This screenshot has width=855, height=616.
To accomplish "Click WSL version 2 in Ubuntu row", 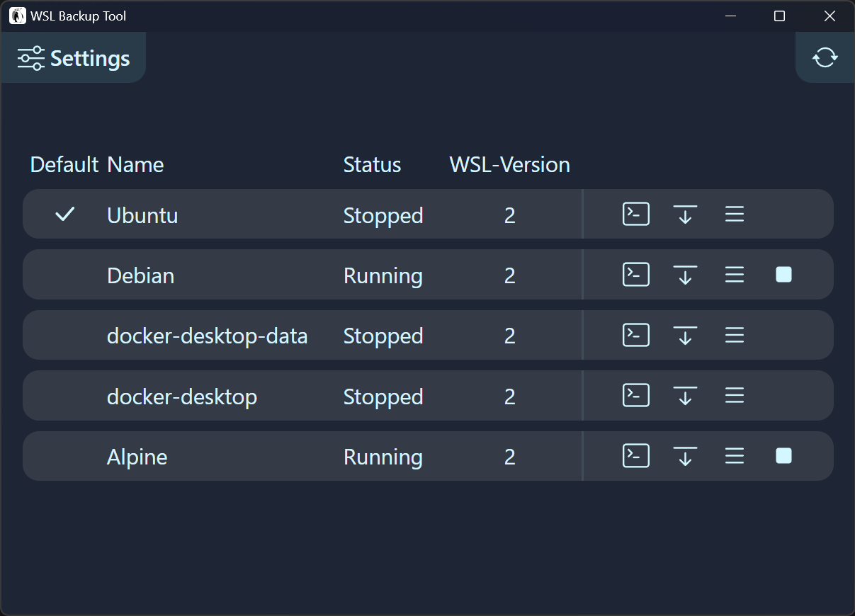I will point(510,215).
